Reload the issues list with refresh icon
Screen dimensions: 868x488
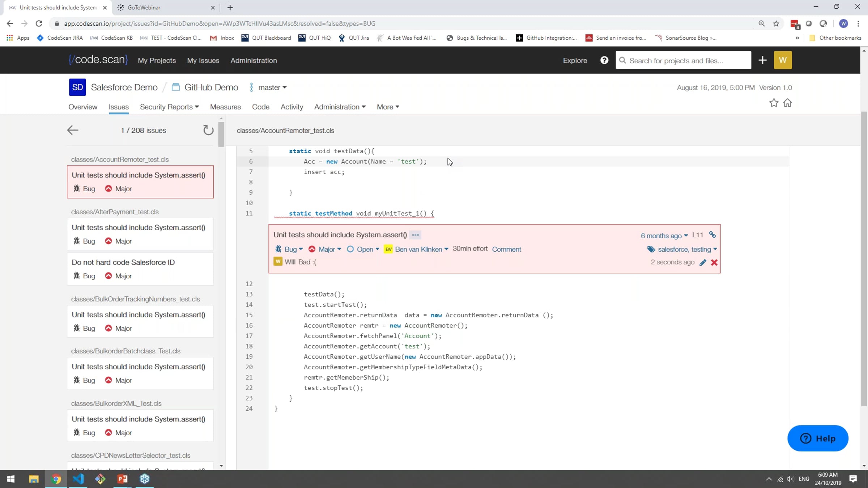click(208, 130)
